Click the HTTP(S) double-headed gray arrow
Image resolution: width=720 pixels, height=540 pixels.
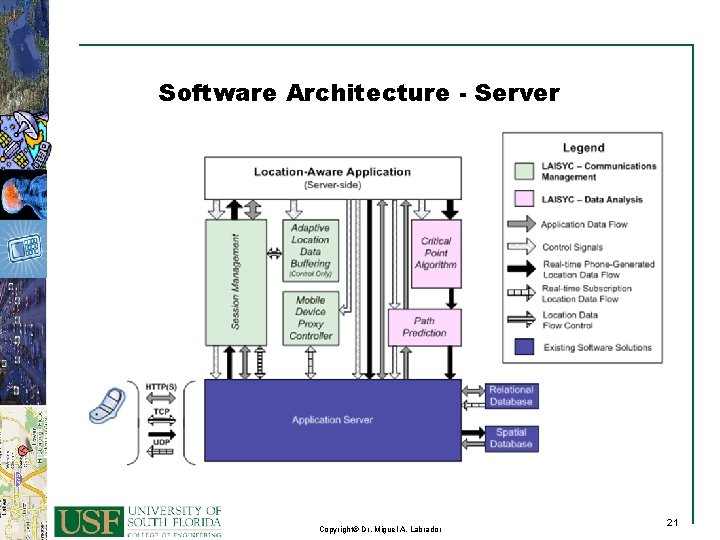click(x=161, y=398)
